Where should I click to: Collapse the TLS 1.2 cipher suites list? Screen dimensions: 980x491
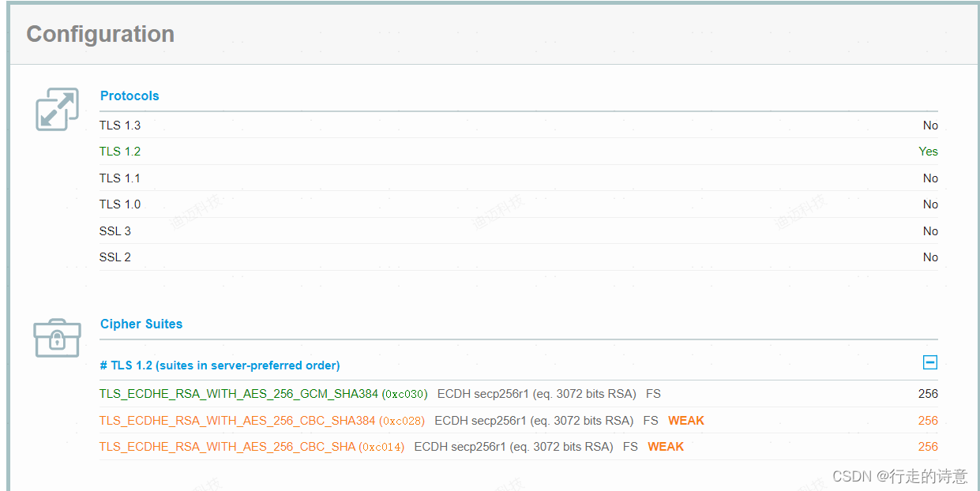930,362
